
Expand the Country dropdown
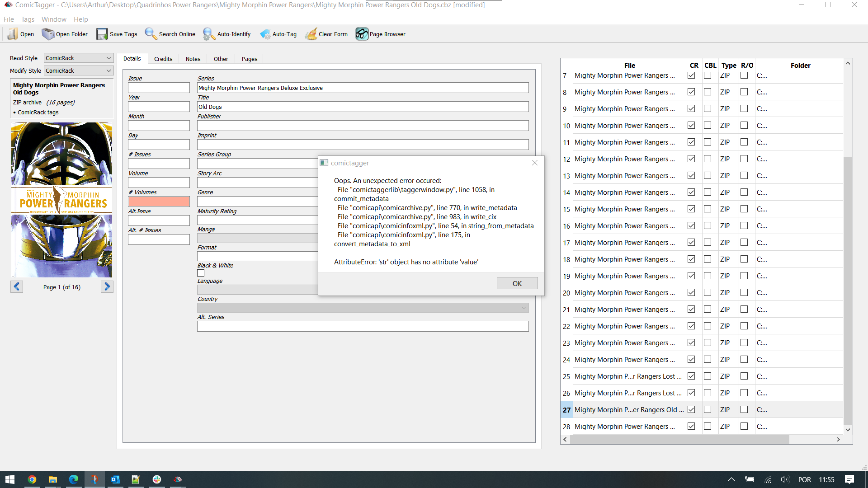coord(523,308)
